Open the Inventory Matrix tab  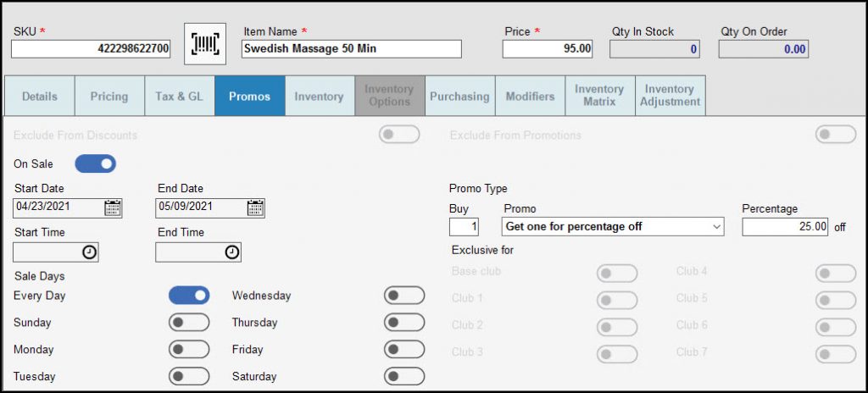600,96
